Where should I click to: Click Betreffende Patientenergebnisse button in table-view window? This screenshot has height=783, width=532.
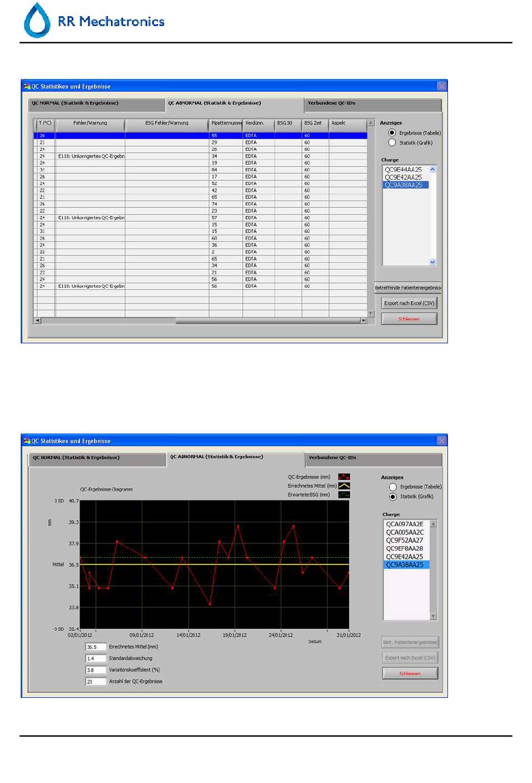click(408, 288)
